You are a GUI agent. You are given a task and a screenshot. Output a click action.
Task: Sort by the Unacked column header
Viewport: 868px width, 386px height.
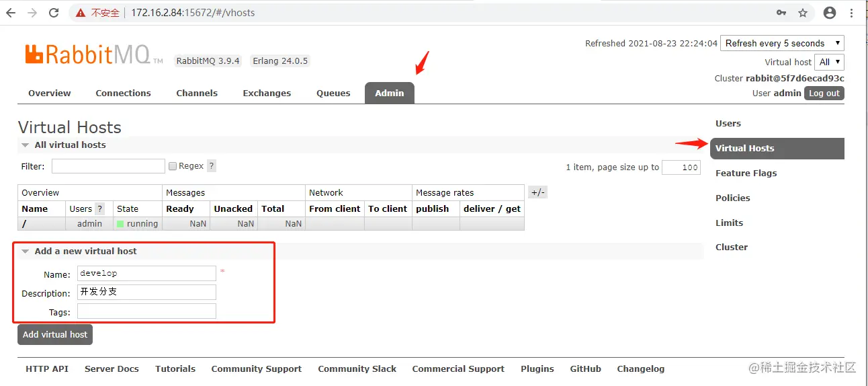click(x=233, y=209)
